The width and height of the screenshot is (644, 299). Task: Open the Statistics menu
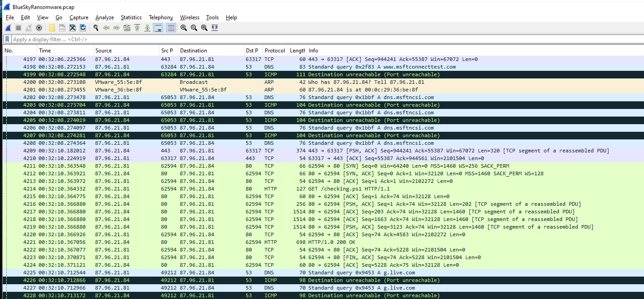(131, 17)
